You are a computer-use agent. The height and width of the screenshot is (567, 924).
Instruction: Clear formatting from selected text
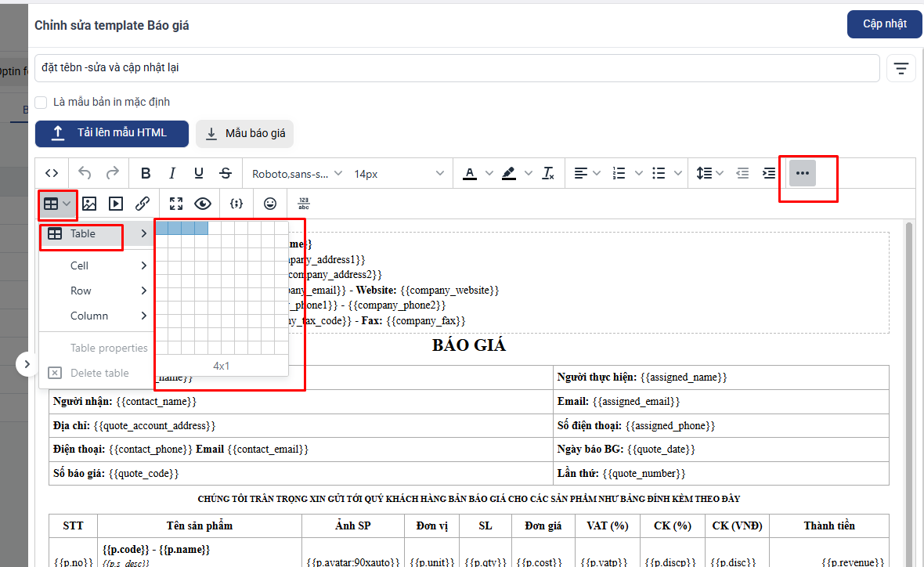(x=548, y=173)
